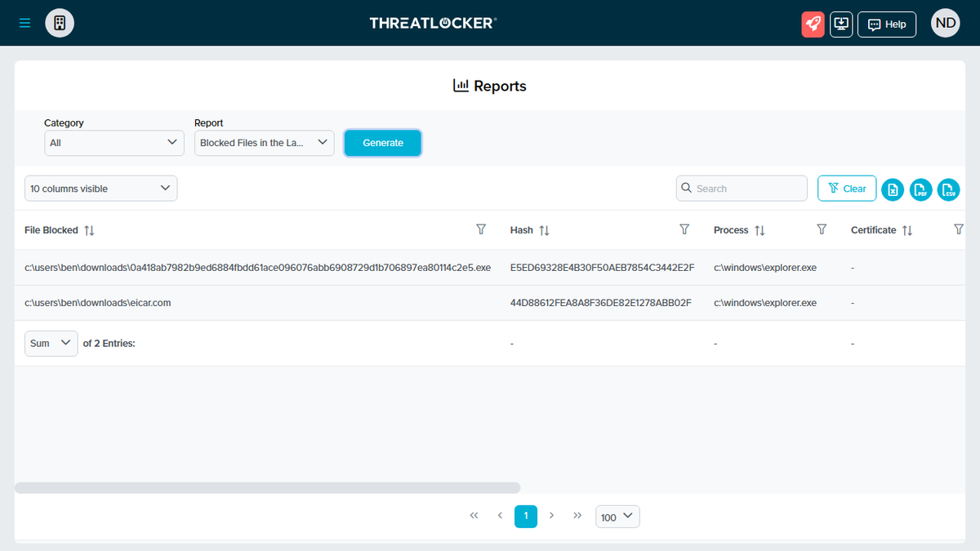Open the agent download icon in the top bar
The width and height of the screenshot is (980, 551).
pyautogui.click(x=841, y=24)
